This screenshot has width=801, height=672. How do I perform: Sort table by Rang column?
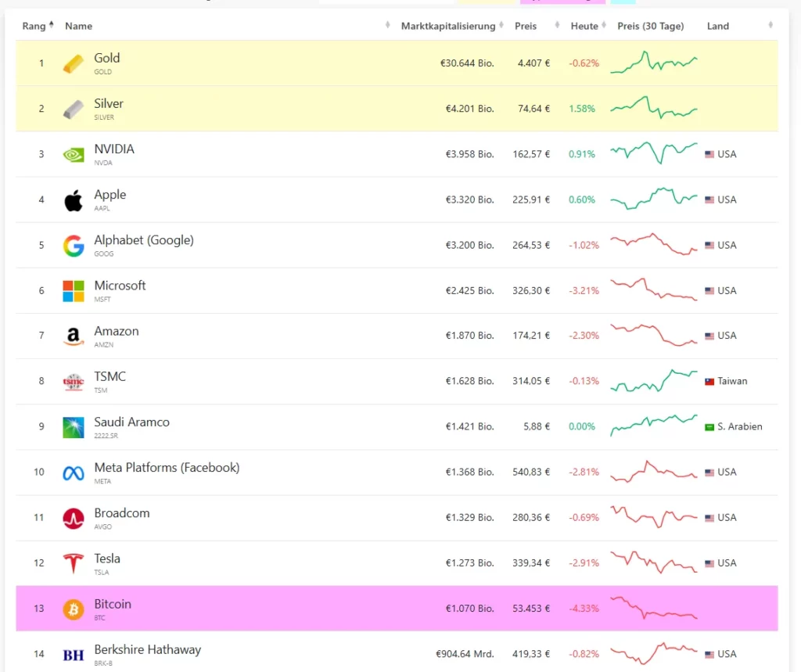pos(35,26)
